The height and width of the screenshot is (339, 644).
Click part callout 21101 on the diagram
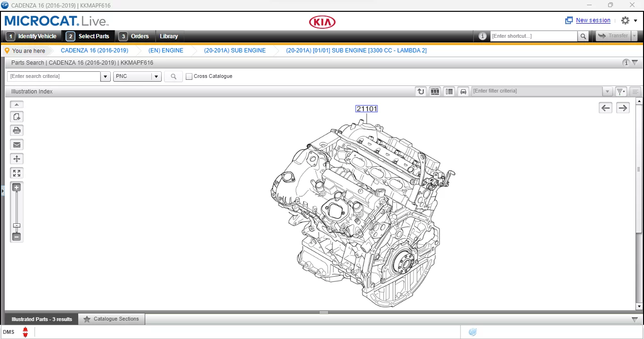pyautogui.click(x=367, y=109)
